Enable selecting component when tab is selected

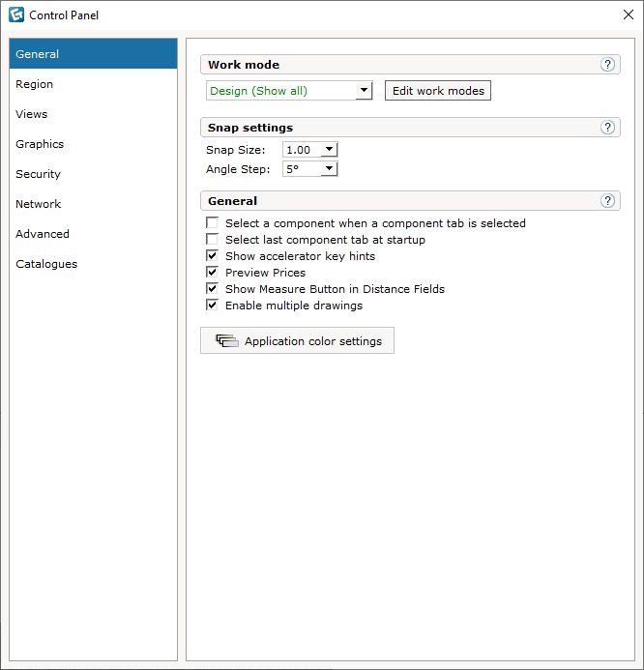[x=212, y=222]
